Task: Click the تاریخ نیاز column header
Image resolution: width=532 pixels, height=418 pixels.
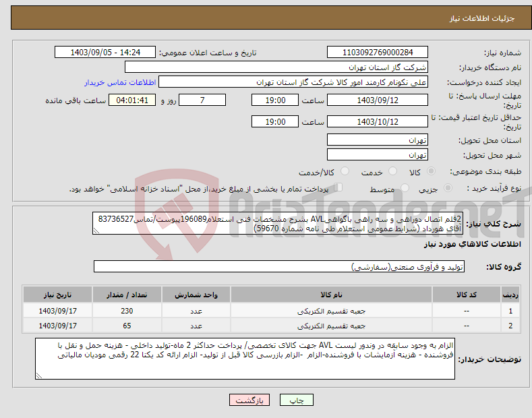Action: [57, 295]
